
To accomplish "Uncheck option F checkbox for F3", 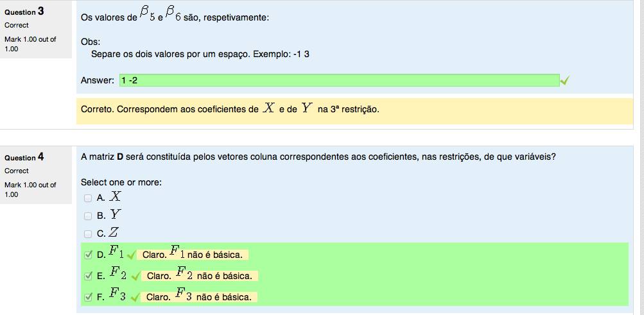I will point(88,297).
